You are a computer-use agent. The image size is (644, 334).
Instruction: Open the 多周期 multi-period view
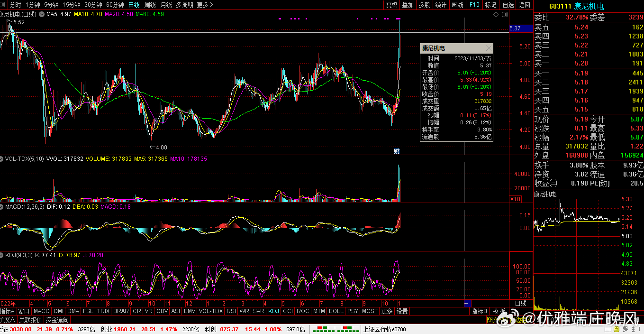(184, 5)
